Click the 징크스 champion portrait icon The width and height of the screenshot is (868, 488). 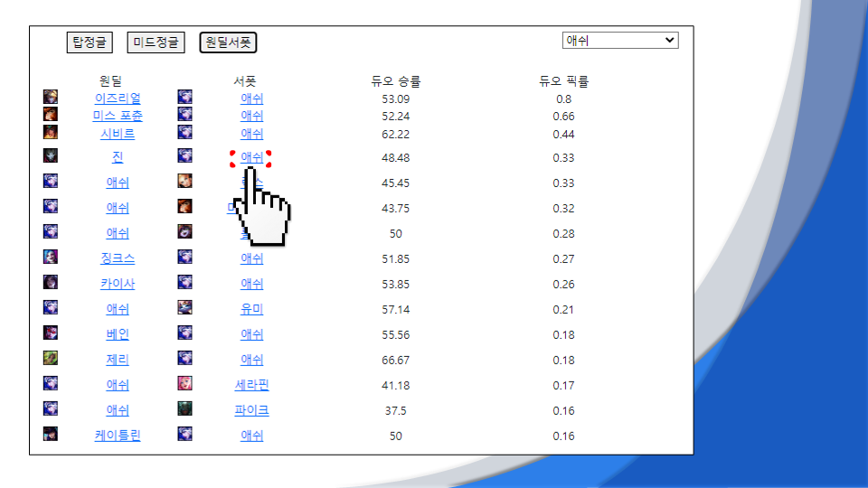point(51,257)
